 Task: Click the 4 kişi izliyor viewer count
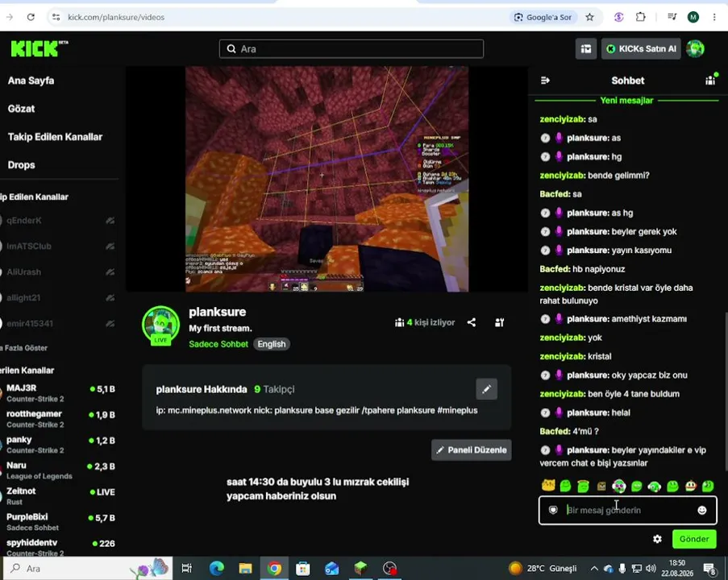(x=425, y=322)
